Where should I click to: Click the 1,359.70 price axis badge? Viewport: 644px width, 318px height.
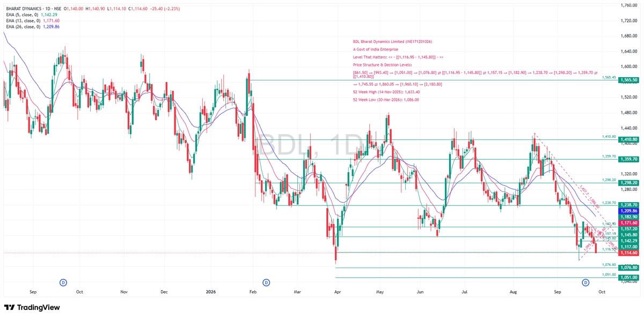pos(628,159)
